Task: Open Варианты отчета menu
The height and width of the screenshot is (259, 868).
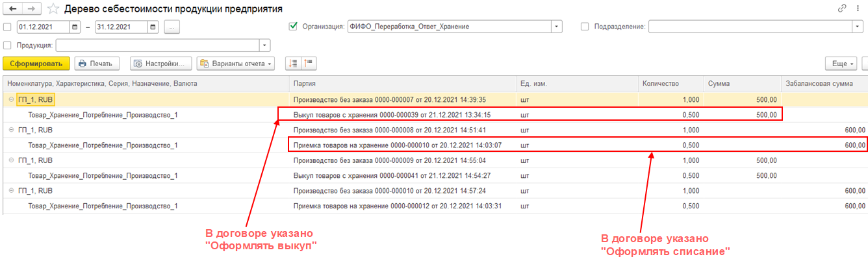Action: click(x=236, y=63)
